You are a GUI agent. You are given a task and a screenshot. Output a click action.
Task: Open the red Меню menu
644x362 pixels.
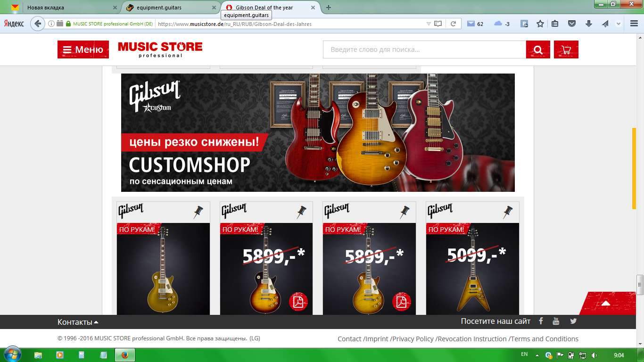(x=83, y=49)
